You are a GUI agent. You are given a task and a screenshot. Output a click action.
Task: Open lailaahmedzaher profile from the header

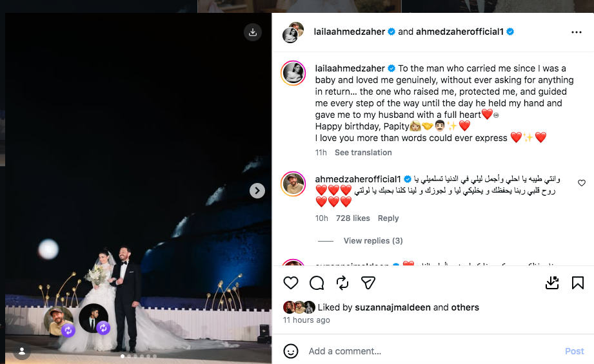[x=349, y=32]
